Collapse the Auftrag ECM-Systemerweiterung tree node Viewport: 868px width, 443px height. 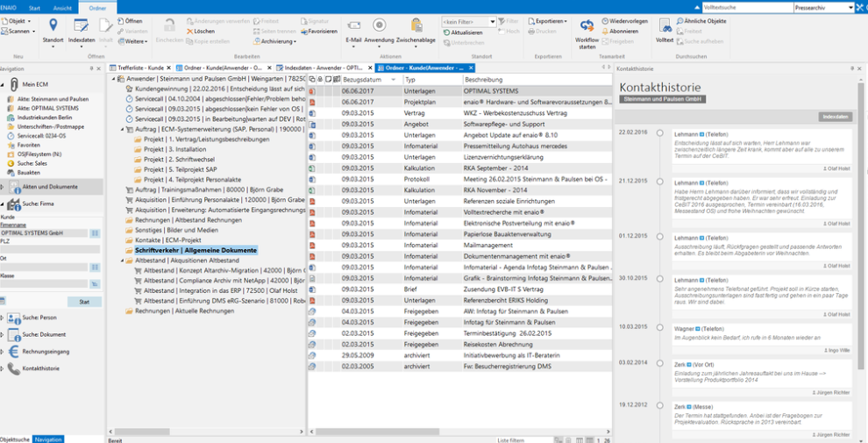click(122, 129)
